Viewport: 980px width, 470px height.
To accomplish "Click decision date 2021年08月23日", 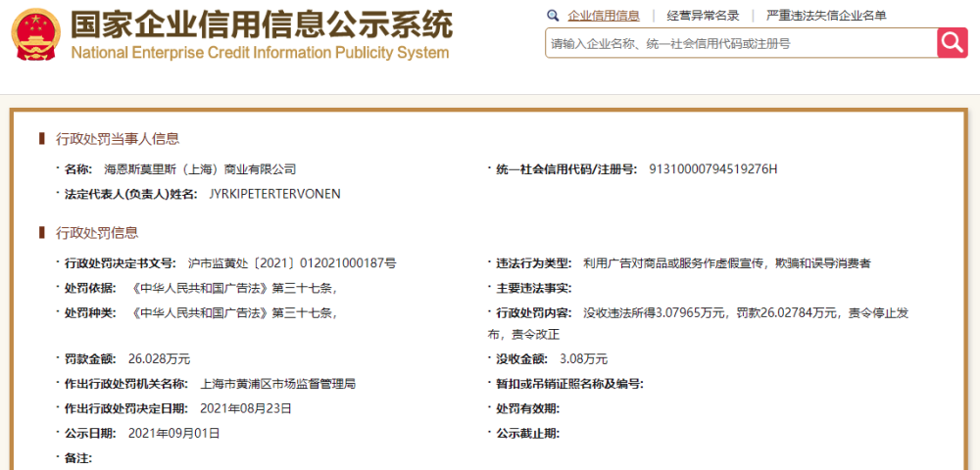I will click(x=246, y=409).
